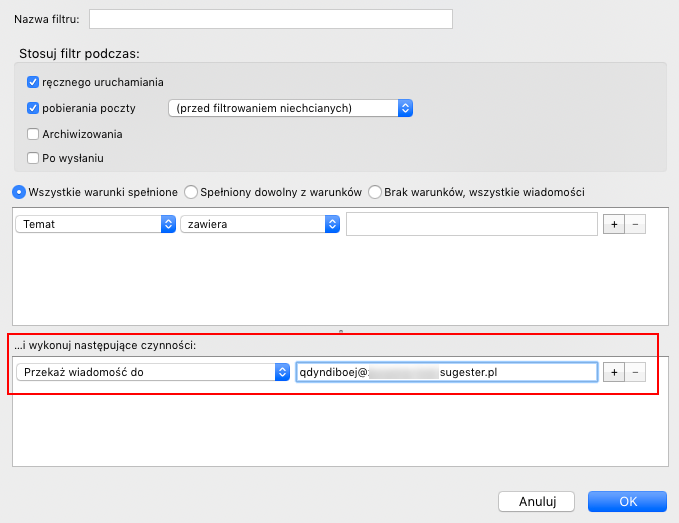The width and height of the screenshot is (679, 523).
Task: Toggle the 'ręcznego uruchamiania' checkbox
Action: [33, 82]
